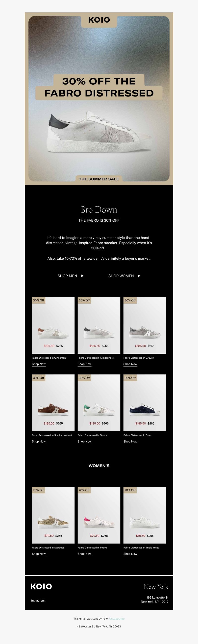Screen dimensions: 198x644
Task: Click the Fabro Distressed in Gravity title
Action: click(x=139, y=358)
